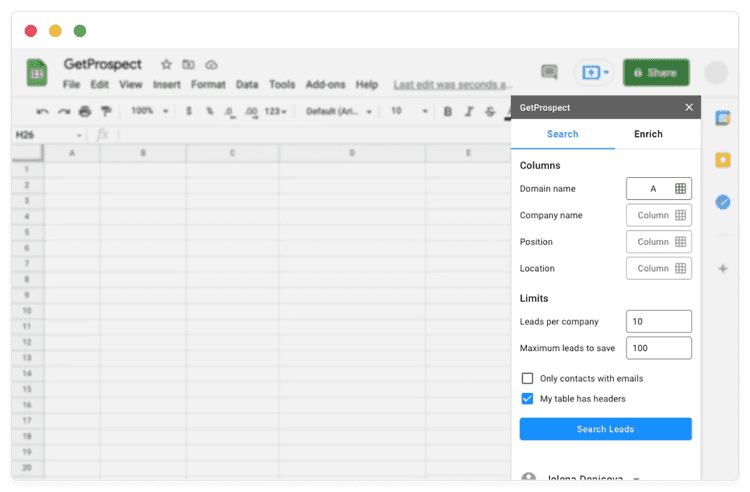Edit the Leads per company field
Screen dimensions: 750x492
659,321
